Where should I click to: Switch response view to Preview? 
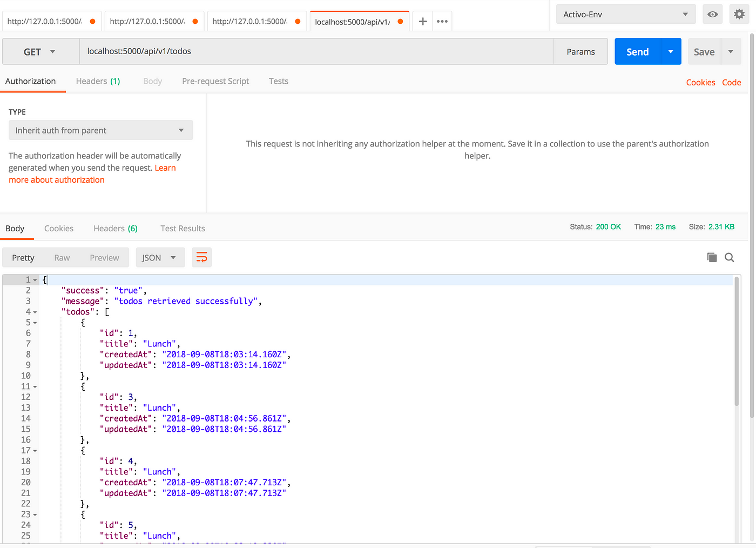[105, 257]
